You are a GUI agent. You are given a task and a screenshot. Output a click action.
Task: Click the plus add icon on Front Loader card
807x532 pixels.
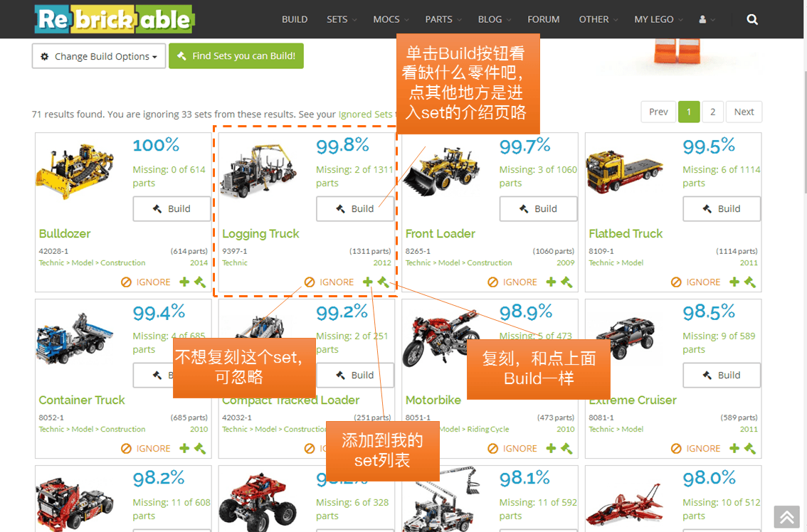[551, 282]
